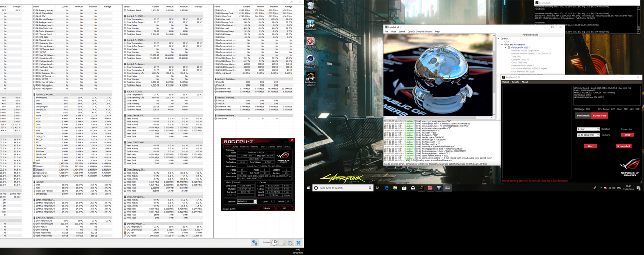Image resolution: width=644 pixels, height=255 pixels.
Task: Click the taskbar search microphone icon
Action: click(x=370, y=188)
